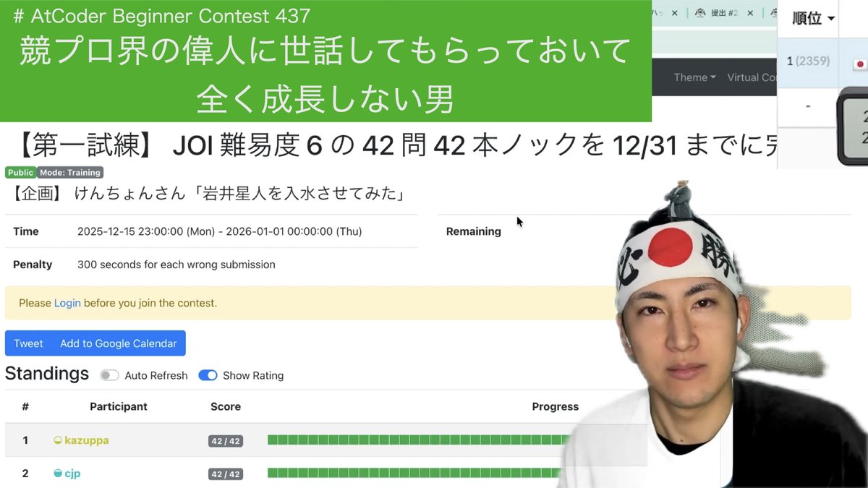Image resolution: width=868 pixels, height=488 pixels.
Task: Open kazuppa's participant profile
Action: coord(86,440)
